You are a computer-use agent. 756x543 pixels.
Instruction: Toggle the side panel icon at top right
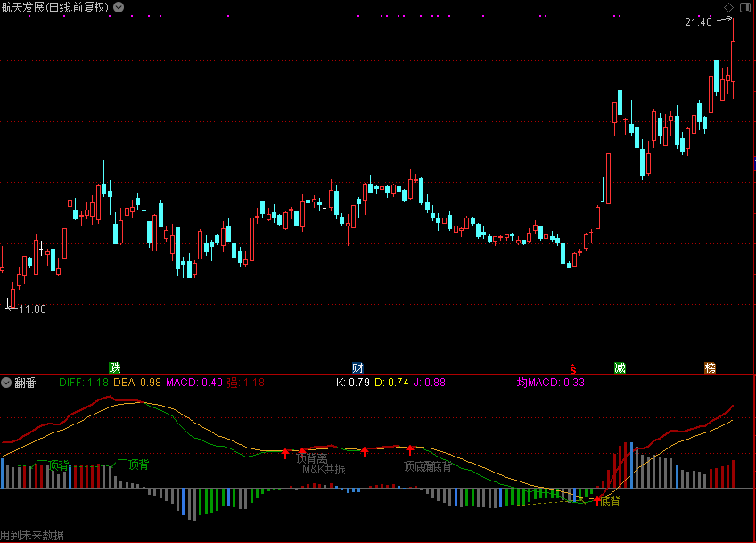tap(745, 7)
